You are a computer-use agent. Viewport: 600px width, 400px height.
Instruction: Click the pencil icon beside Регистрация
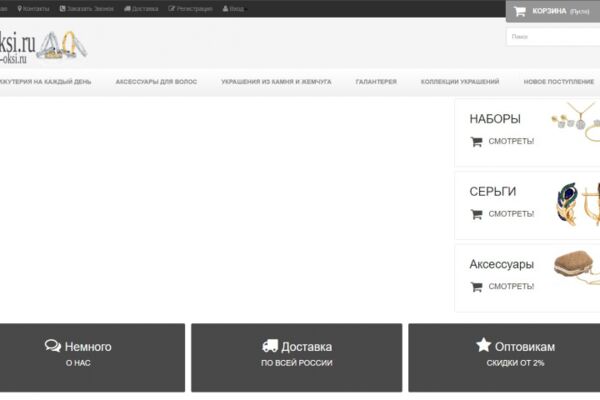(x=171, y=8)
